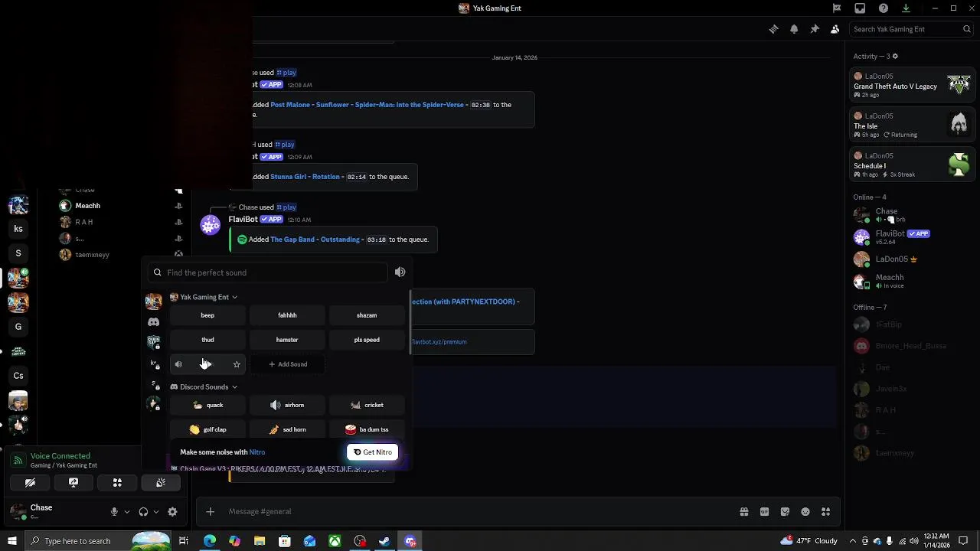This screenshot has width=980, height=551.
Task: Share your screen from voice panel
Action: click(73, 483)
